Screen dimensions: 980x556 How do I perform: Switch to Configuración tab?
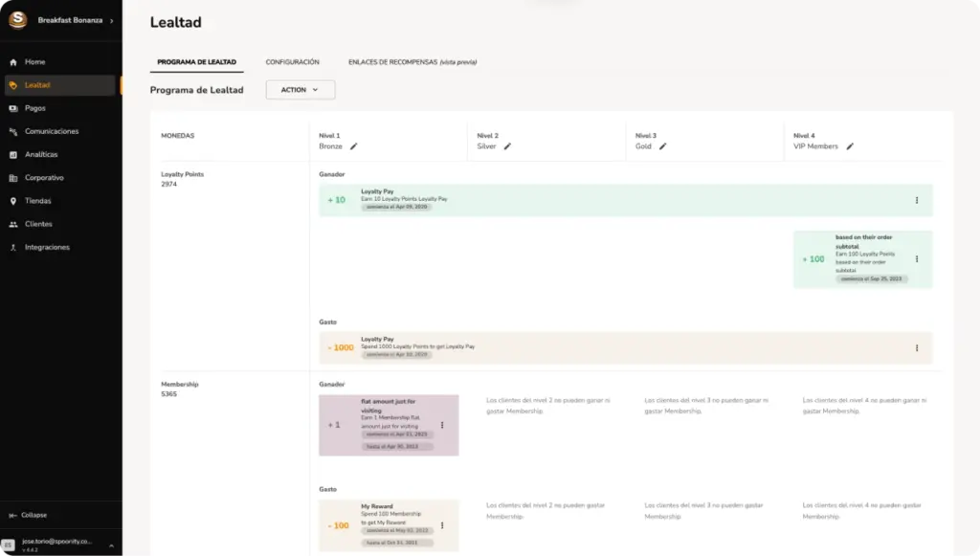tap(293, 62)
